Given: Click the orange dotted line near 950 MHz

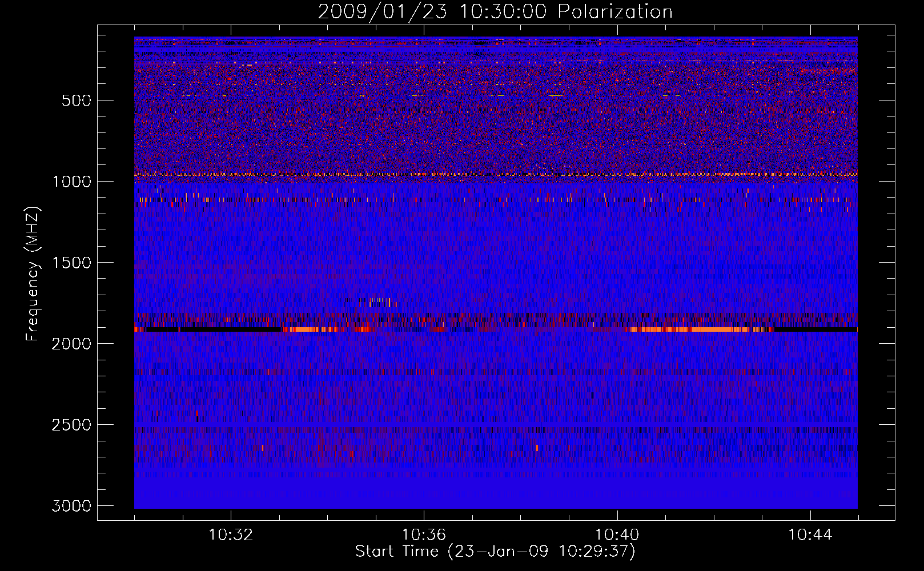Looking at the screenshot, I should (496, 174).
